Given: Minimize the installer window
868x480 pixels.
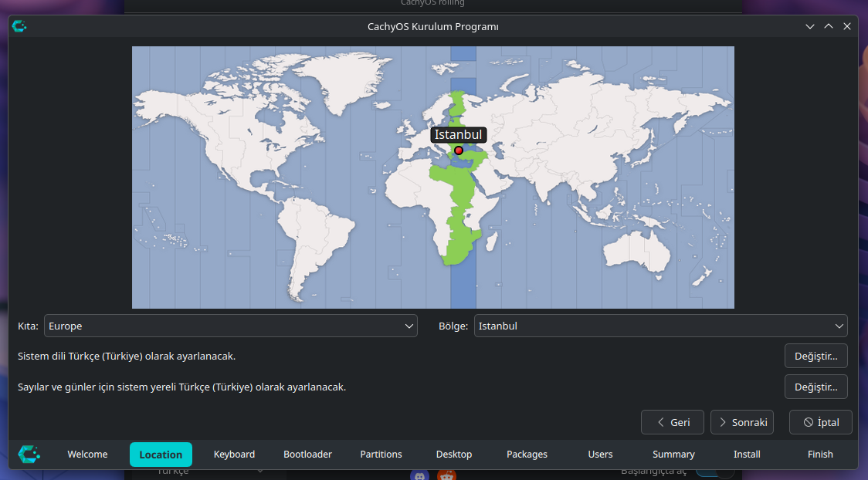Looking at the screenshot, I should [810, 26].
